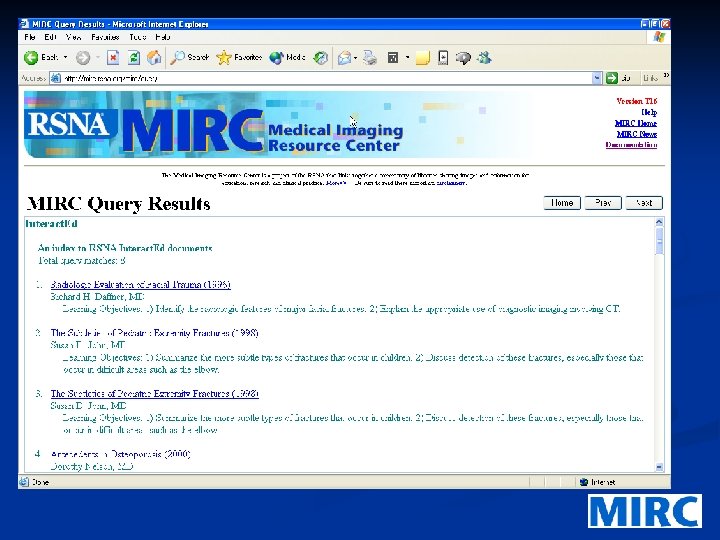Open the Documentation link
Image resolution: width=720 pixels, height=540 pixels.
tap(631, 145)
